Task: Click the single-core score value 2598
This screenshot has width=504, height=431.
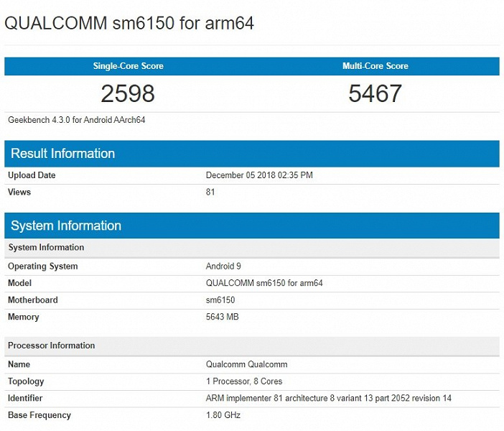Action: click(x=128, y=93)
